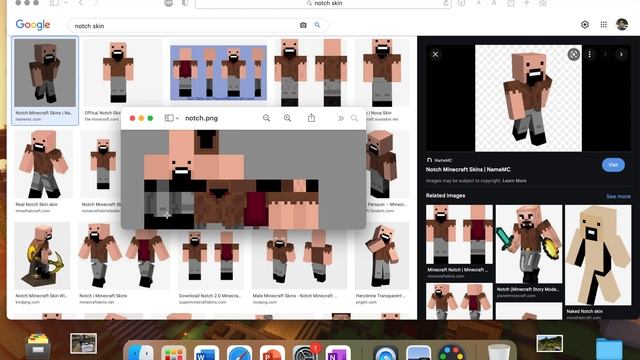Show more Preview toolbar items via double chevron
640x360 pixels.
pos(340,118)
